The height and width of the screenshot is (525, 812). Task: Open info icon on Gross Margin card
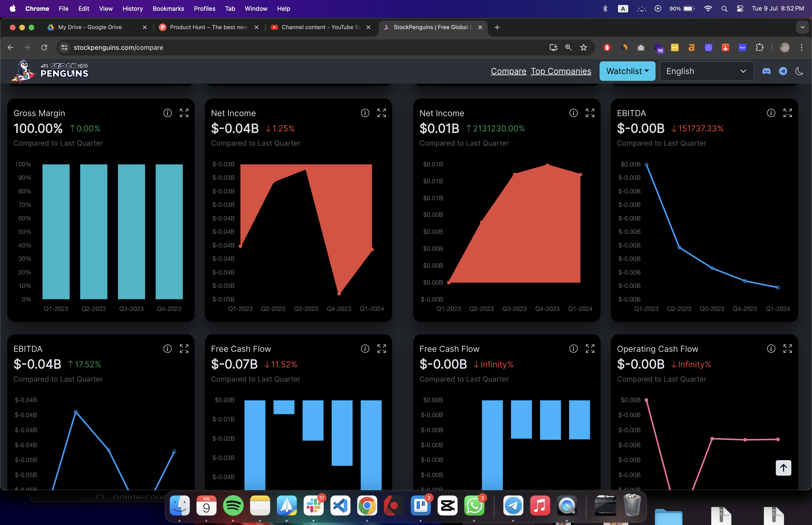tap(167, 113)
